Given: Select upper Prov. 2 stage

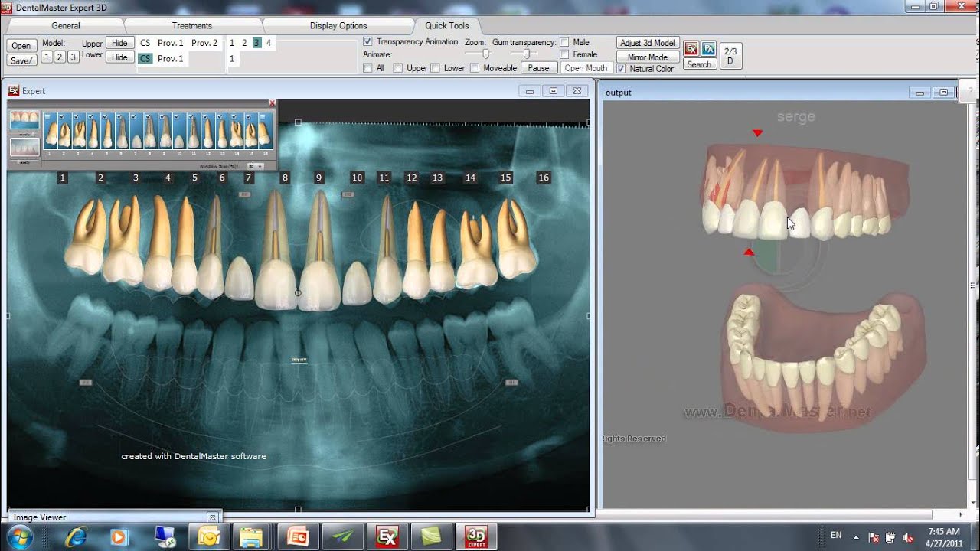Looking at the screenshot, I should (204, 43).
